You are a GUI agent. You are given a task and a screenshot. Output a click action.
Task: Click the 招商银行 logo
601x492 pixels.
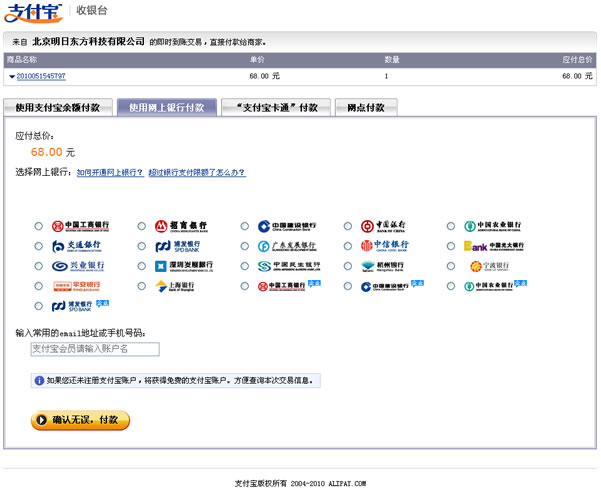(x=181, y=226)
